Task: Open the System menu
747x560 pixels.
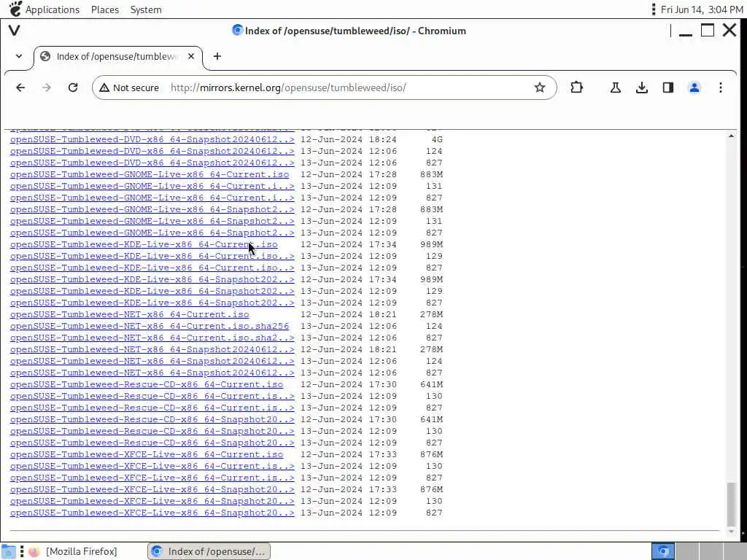Action: pos(146,9)
